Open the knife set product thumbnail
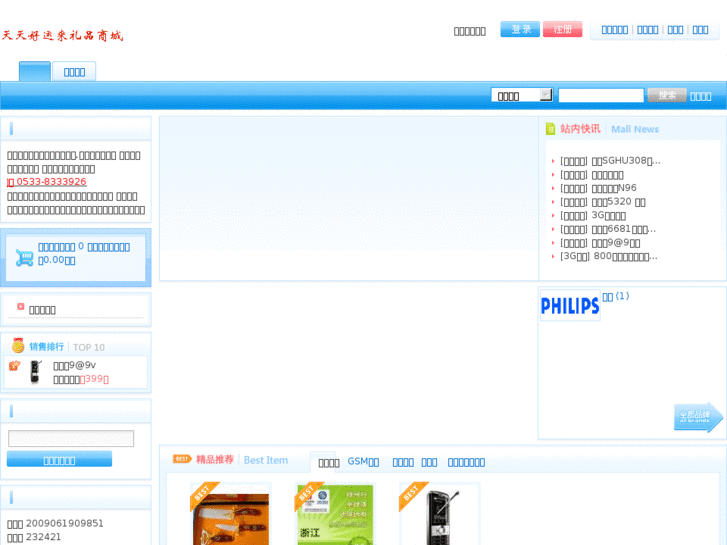Viewport: 727px width, 545px height. pos(230,514)
